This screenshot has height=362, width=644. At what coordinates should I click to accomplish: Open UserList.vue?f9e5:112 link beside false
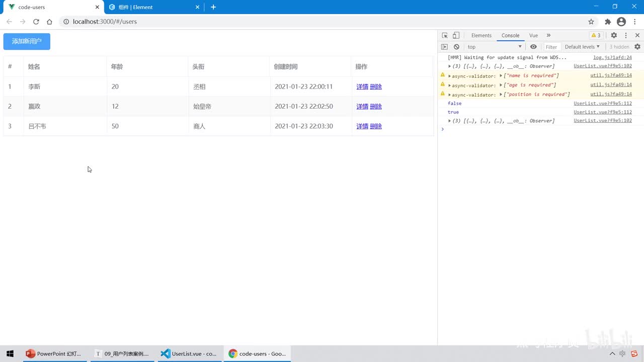pyautogui.click(x=603, y=103)
